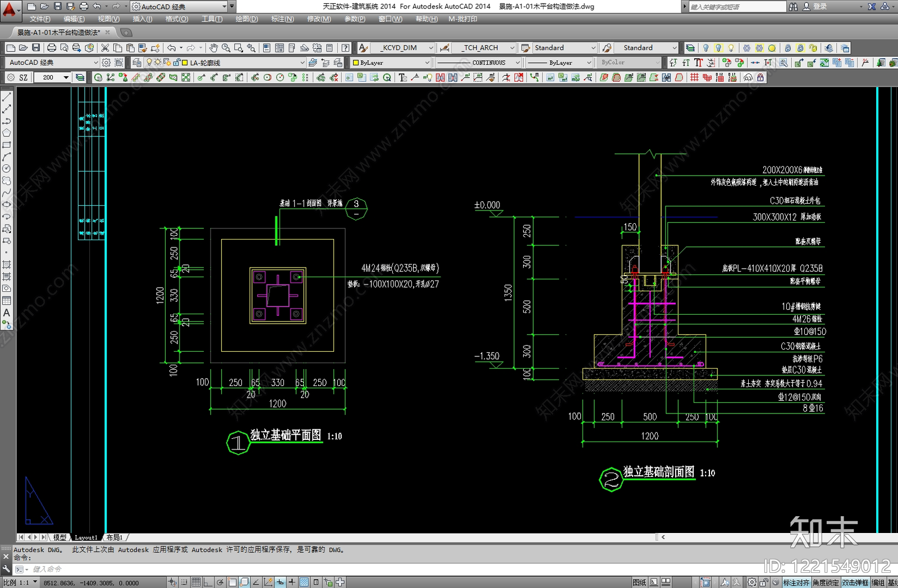
Task: Click the Text Style A icon
Action: tap(363, 48)
